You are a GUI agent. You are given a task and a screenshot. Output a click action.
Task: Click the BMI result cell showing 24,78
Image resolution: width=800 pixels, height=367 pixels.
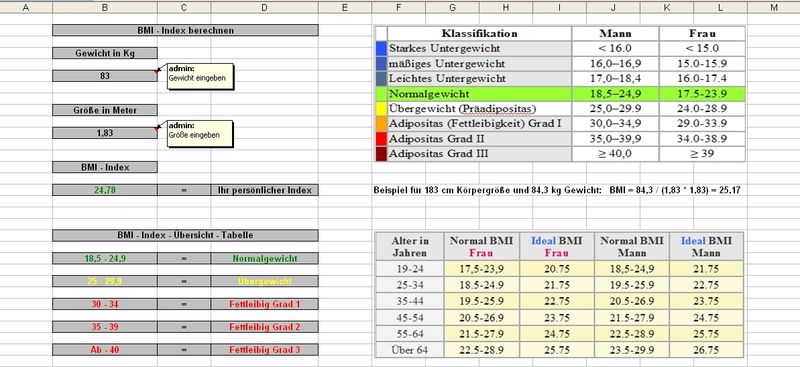point(105,190)
